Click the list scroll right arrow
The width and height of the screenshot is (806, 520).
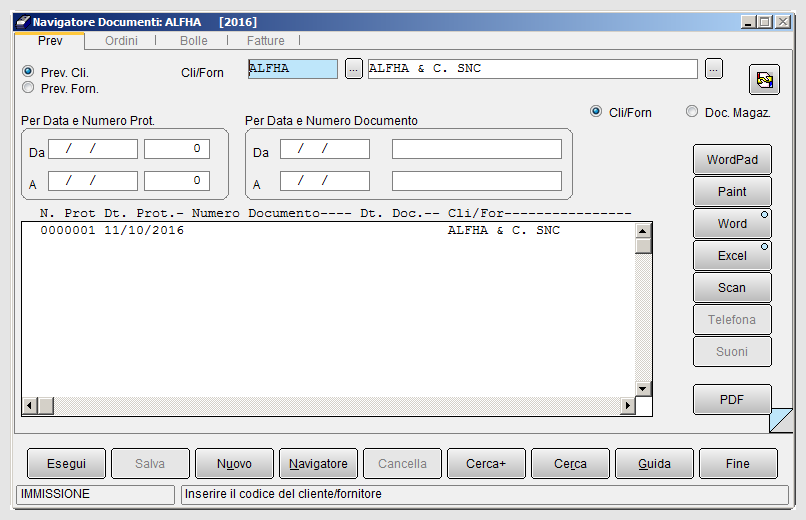(x=627, y=405)
